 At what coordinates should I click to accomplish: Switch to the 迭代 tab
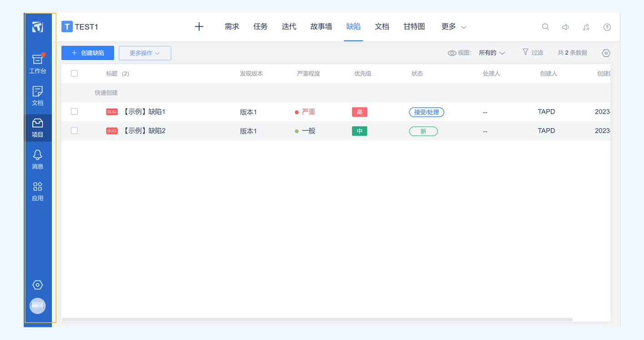289,27
